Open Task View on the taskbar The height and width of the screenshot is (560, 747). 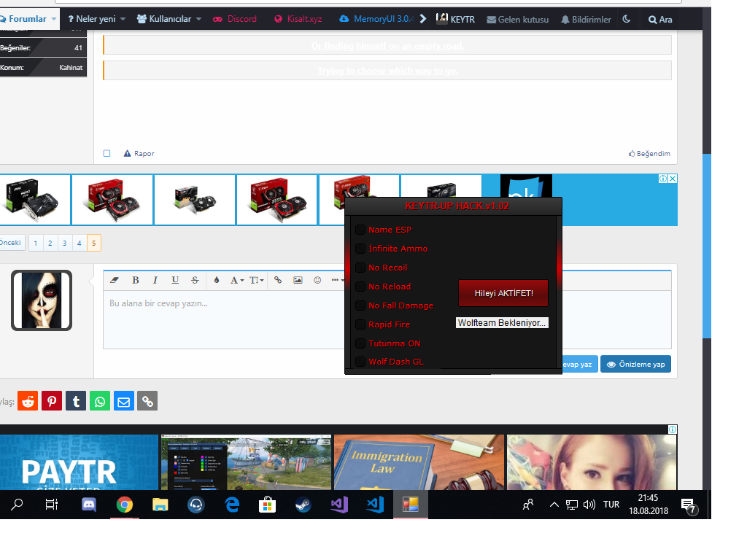click(52, 505)
